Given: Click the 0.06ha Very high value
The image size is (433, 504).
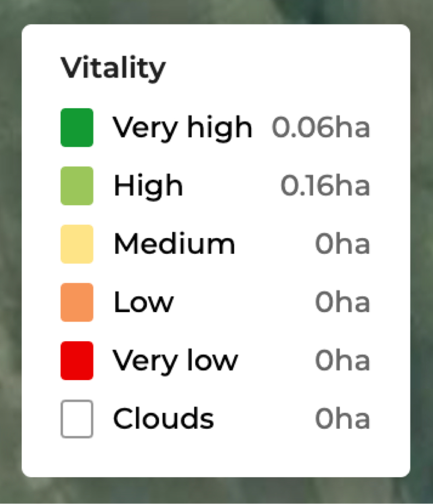Looking at the screenshot, I should pyautogui.click(x=321, y=128).
